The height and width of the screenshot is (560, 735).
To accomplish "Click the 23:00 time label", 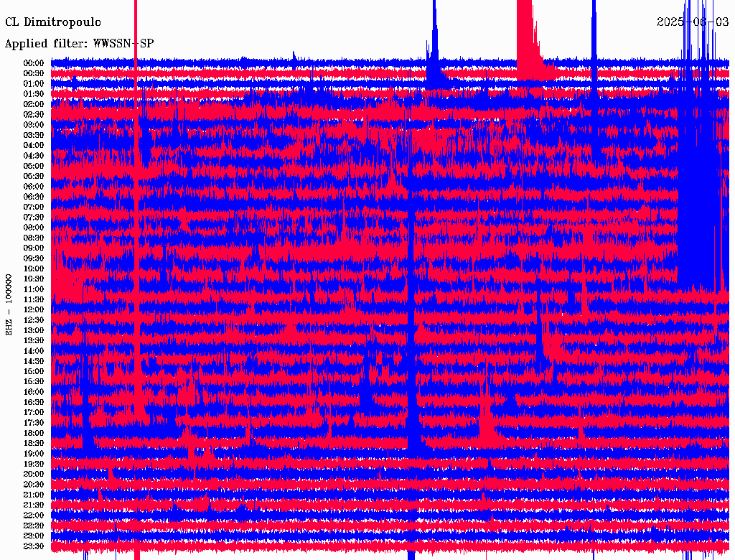I will pos(34,536).
